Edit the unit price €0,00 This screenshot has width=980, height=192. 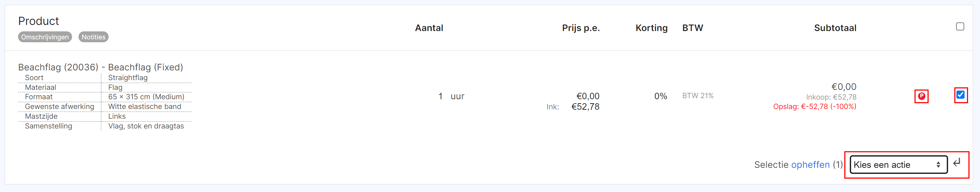click(x=588, y=96)
